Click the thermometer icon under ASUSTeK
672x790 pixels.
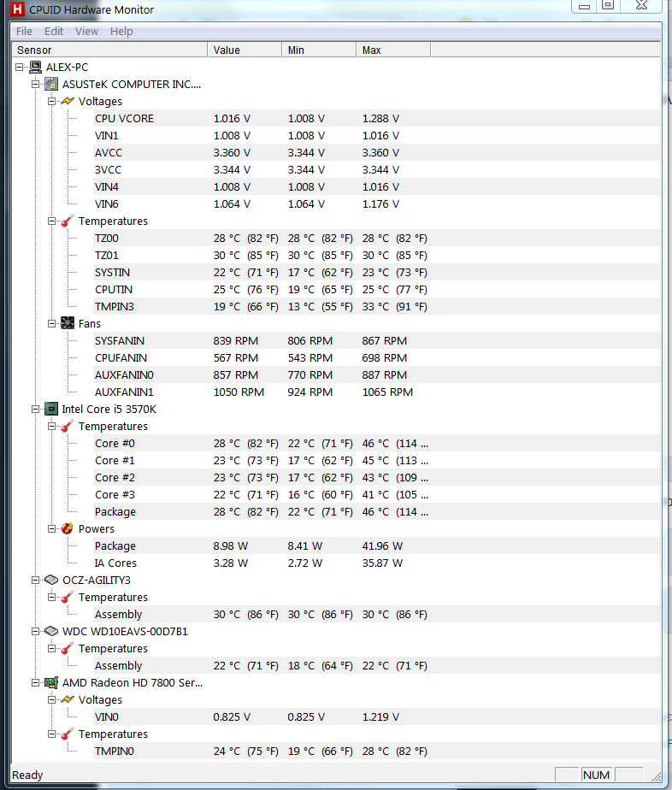coord(68,221)
